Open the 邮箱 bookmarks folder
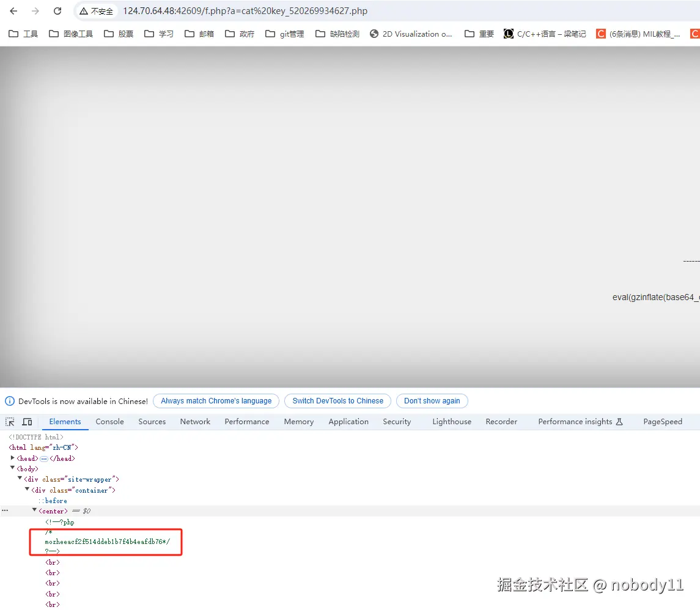Viewport: 700px width, 610px height. point(199,34)
